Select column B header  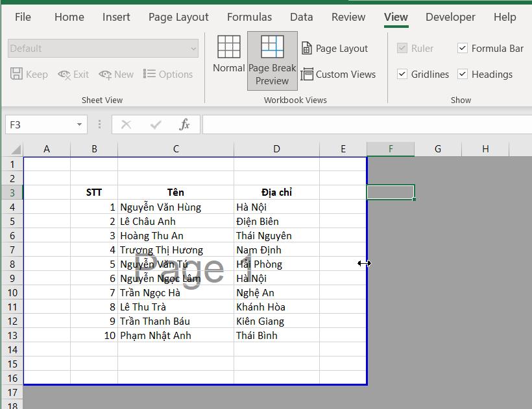94,149
